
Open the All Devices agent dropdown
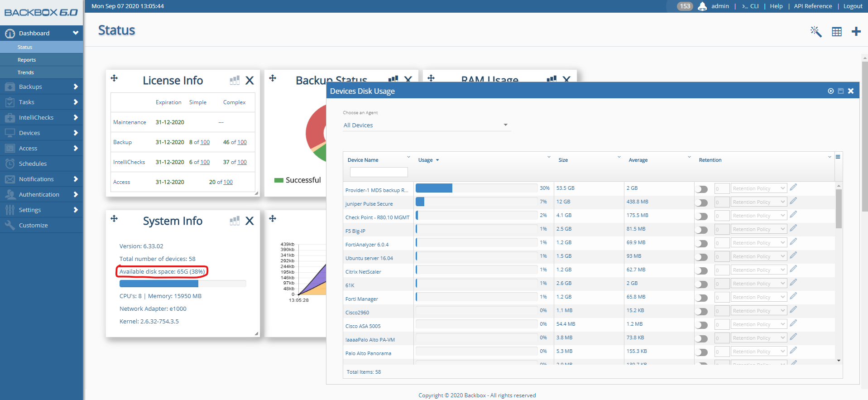(426, 125)
